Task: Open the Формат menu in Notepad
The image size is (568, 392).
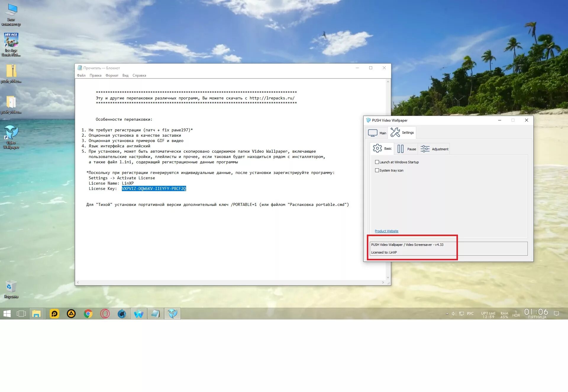Action: (112, 75)
